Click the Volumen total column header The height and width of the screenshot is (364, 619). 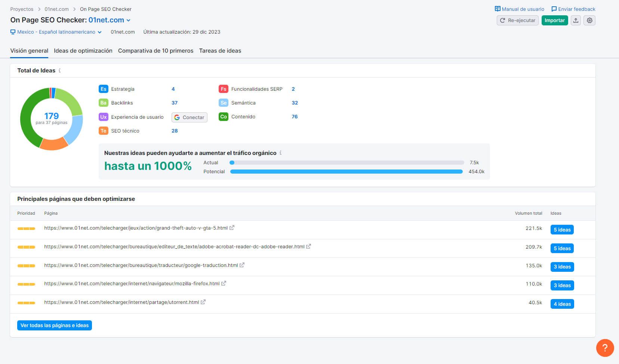[528, 213]
